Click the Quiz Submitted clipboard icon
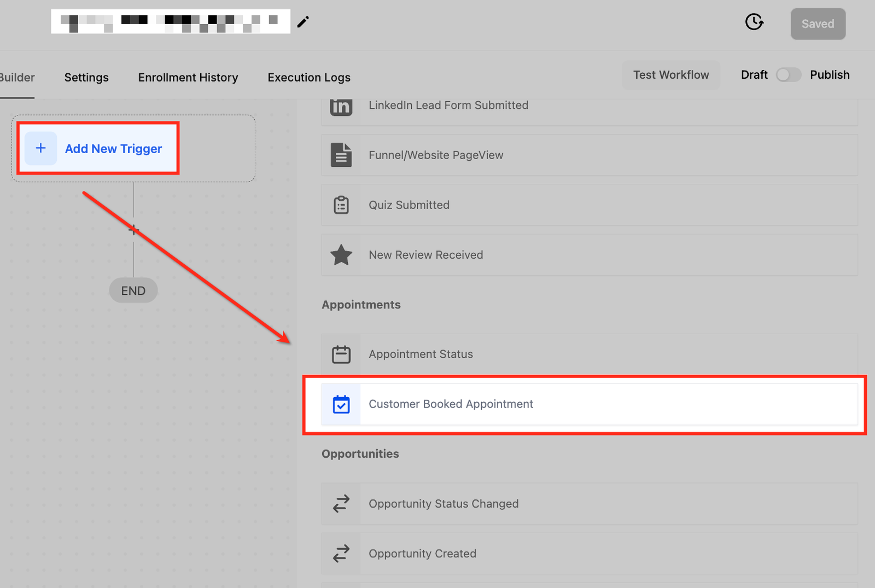This screenshot has height=588, width=875. point(341,205)
